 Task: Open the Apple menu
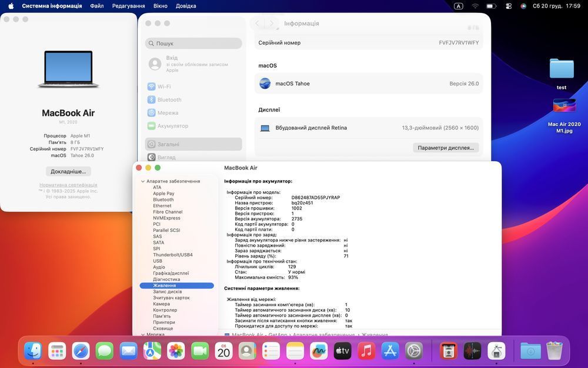pos(11,6)
